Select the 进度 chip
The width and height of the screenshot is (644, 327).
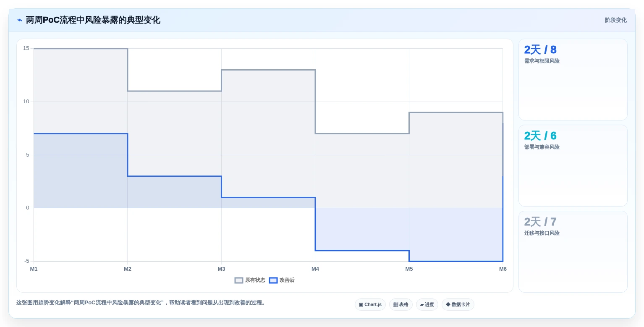coord(427,305)
